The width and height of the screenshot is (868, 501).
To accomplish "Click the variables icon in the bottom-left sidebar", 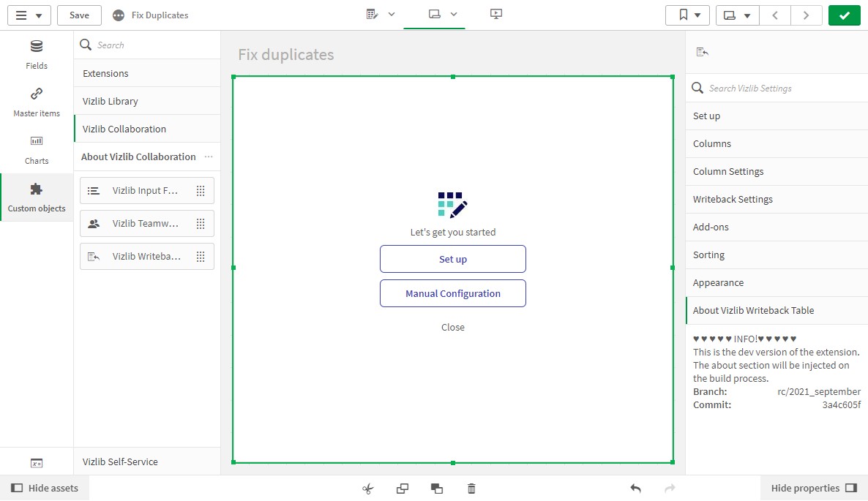I will pos(37,463).
